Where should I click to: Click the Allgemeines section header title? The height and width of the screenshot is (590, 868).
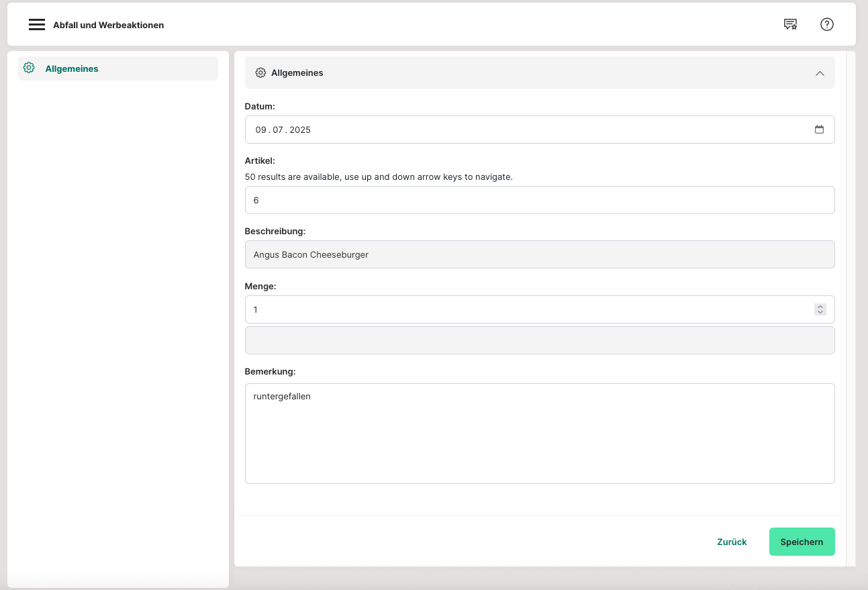point(297,72)
